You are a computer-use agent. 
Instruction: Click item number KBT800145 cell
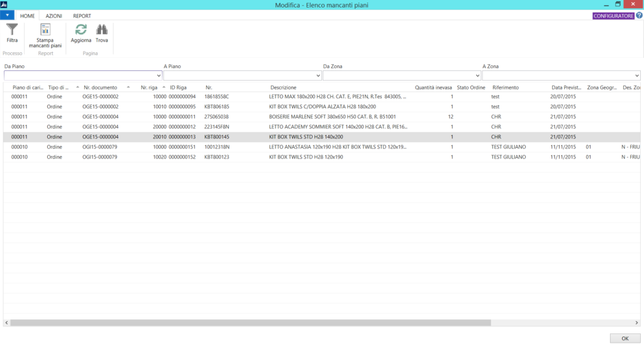click(x=217, y=136)
